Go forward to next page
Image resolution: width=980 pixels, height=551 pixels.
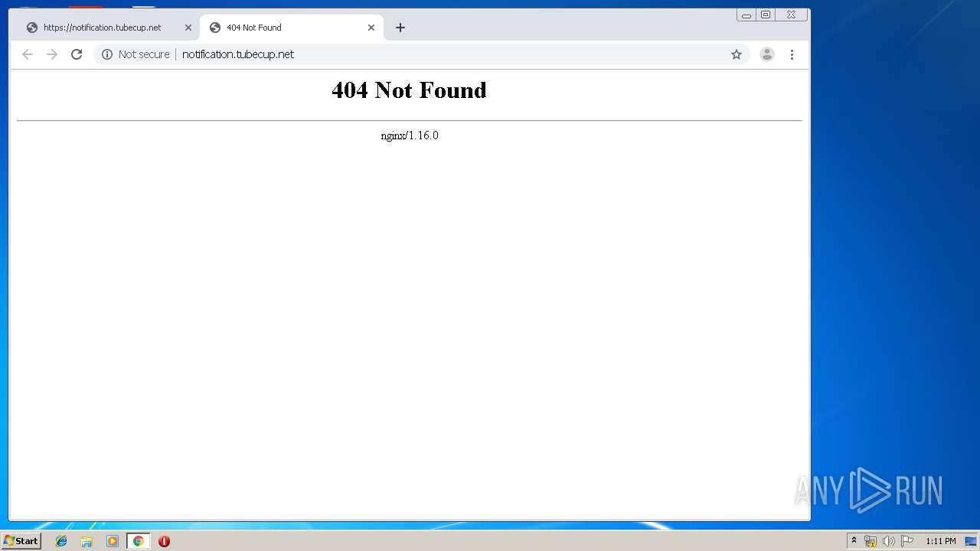[52, 54]
